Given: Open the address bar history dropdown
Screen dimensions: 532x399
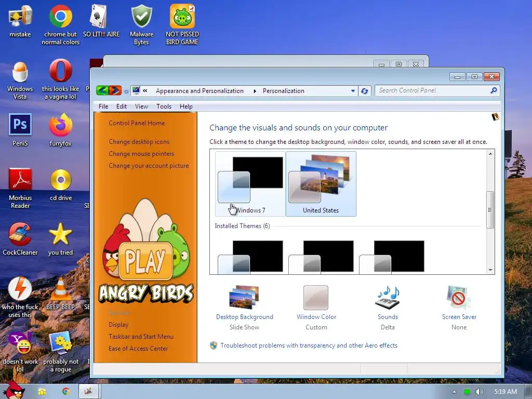Looking at the screenshot, I should (353, 91).
